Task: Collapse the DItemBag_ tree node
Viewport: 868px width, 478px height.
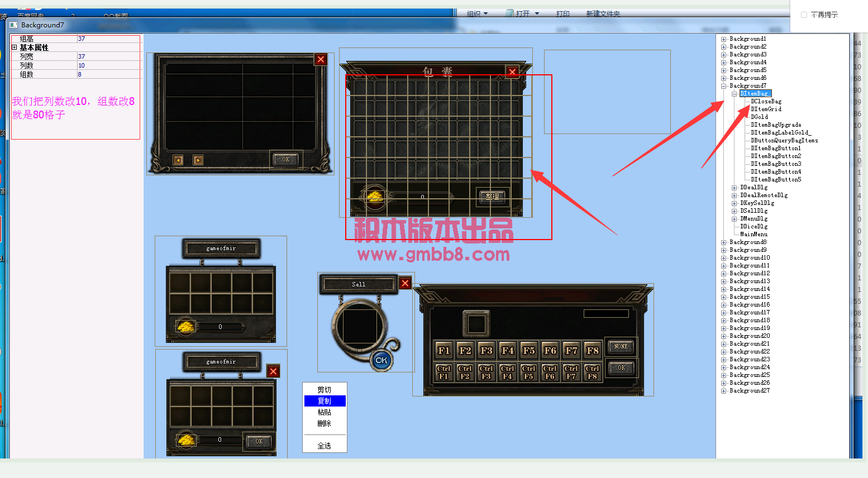Action: point(735,94)
